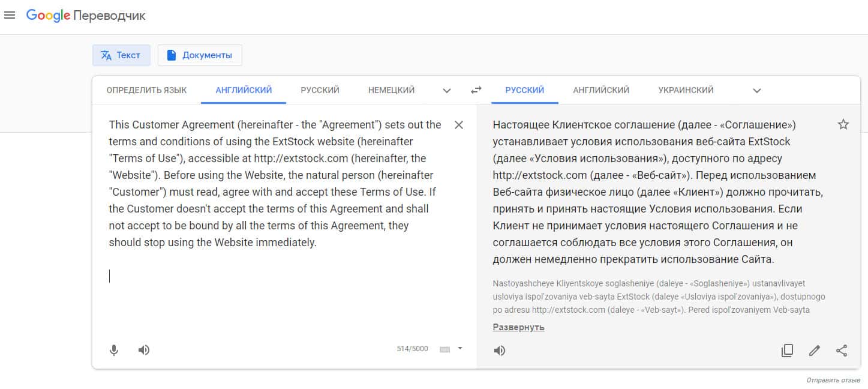Viewport: 868px width, 389px height.
Task: Open the Отправить отзыв feedback link
Action: coord(833,381)
